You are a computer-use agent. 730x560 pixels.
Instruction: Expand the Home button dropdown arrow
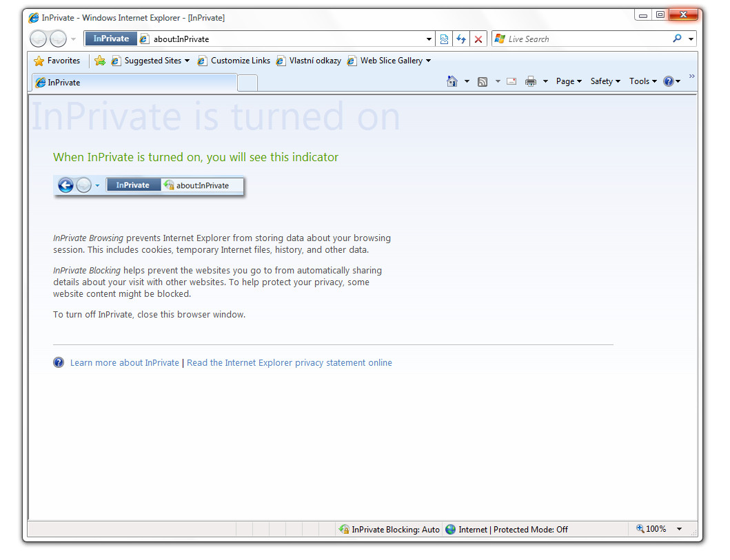[x=467, y=81]
